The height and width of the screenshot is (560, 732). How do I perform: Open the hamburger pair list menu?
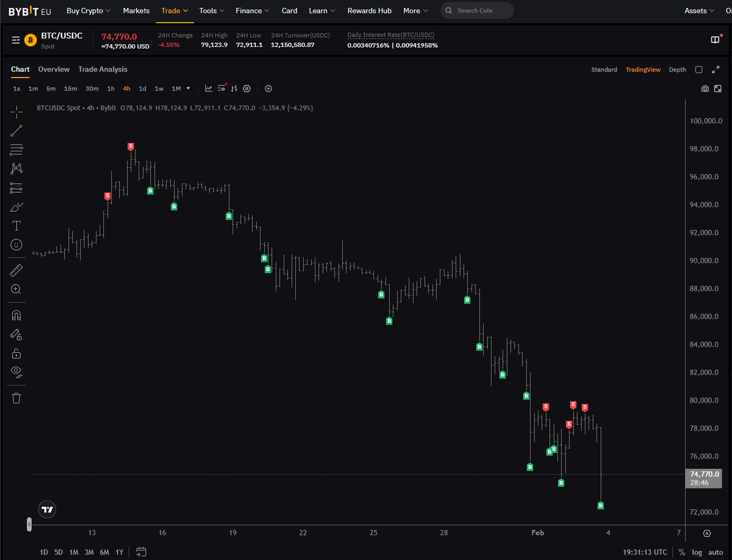click(16, 40)
